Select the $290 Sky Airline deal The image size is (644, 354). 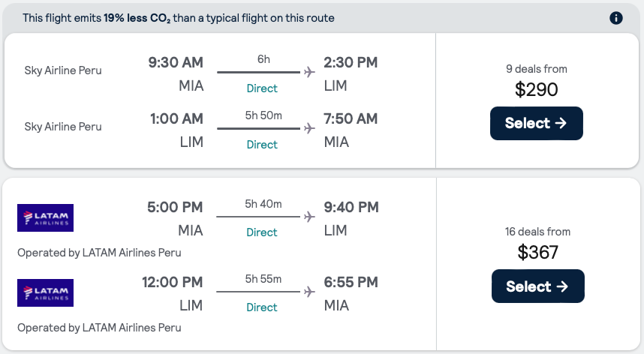tap(536, 124)
